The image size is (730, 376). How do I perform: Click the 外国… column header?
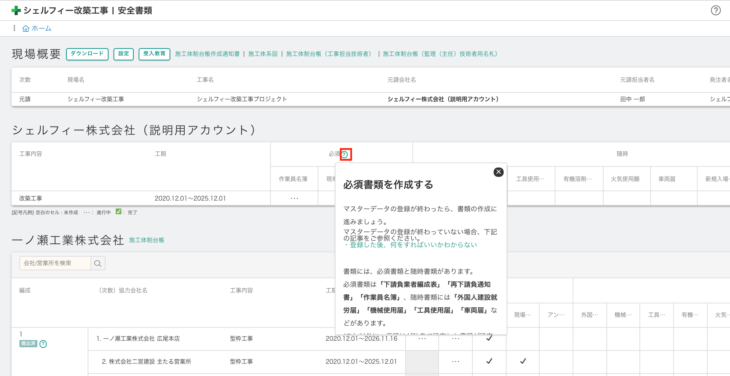(589, 315)
